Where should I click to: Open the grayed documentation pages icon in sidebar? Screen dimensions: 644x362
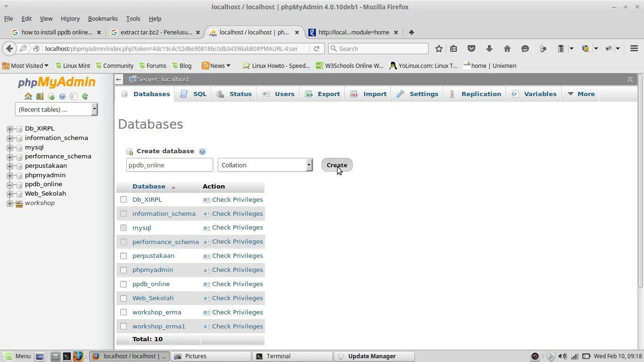[74, 96]
